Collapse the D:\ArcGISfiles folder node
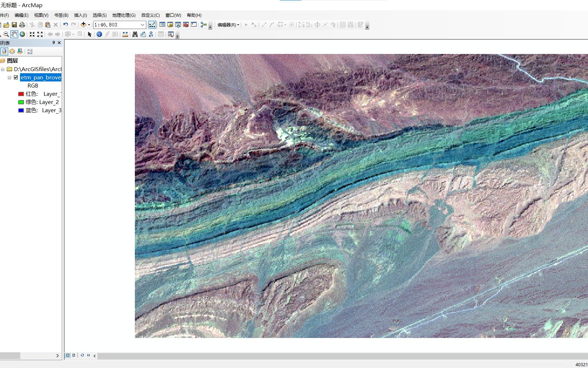The width and height of the screenshot is (588, 368). (3, 69)
